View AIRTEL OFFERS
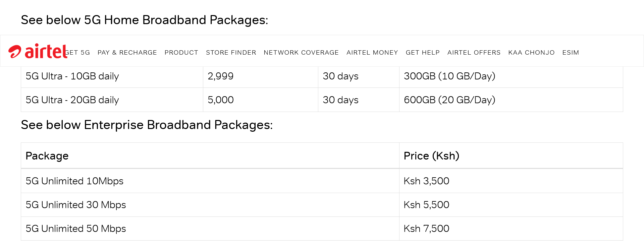The width and height of the screenshot is (644, 251). click(x=474, y=53)
